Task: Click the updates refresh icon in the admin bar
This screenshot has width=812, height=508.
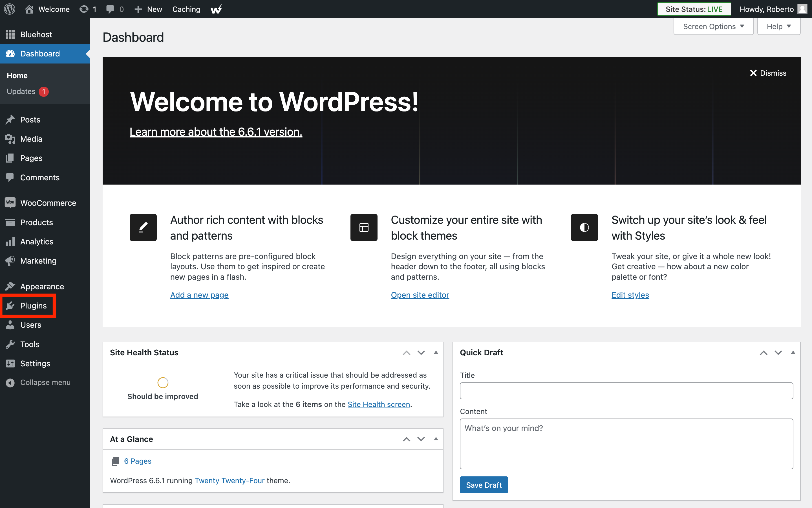Action: point(83,9)
